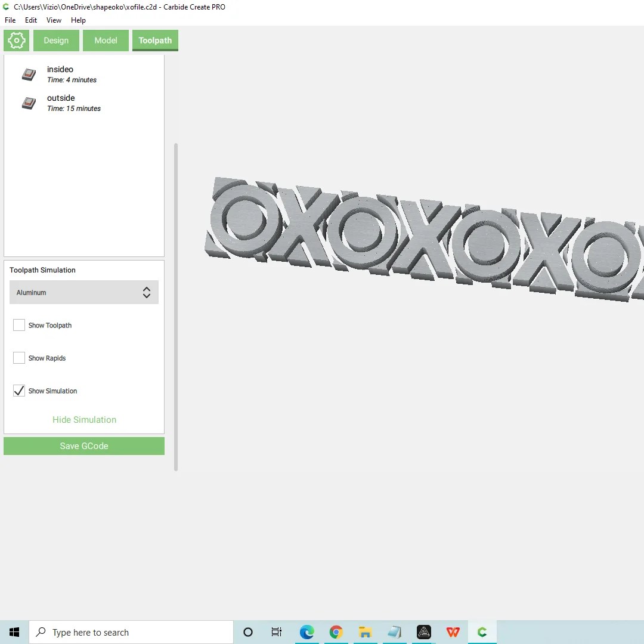The height and width of the screenshot is (644, 644).
Task: Click the simulated XOXO 3D model
Action: (x=424, y=239)
